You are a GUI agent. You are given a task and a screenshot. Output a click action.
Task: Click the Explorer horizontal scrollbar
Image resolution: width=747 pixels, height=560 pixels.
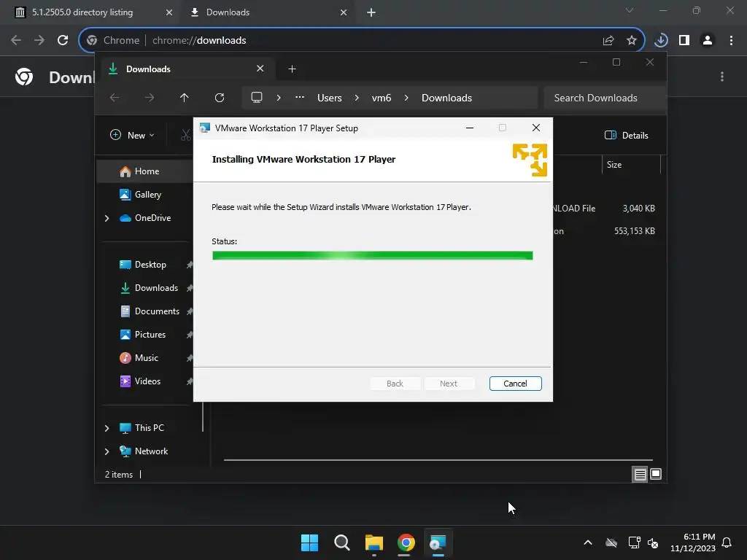coord(438,460)
